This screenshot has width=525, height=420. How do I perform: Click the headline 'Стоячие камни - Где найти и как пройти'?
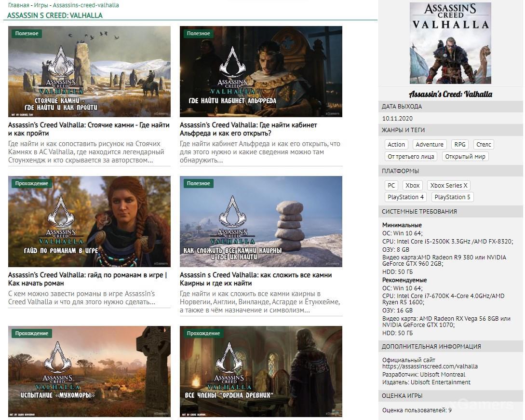click(89, 129)
